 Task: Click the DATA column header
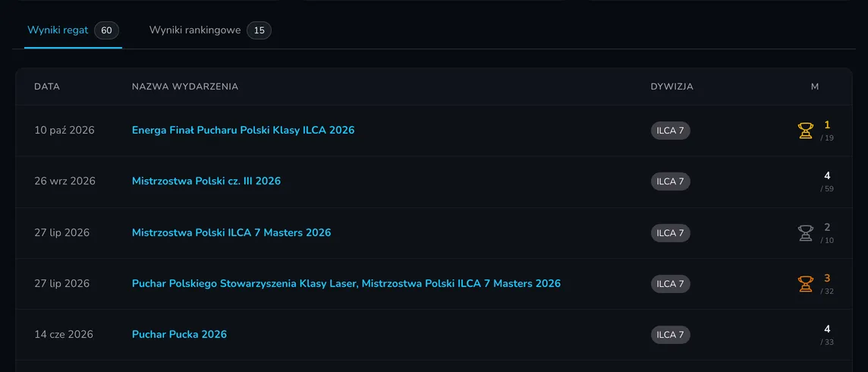[x=47, y=87]
